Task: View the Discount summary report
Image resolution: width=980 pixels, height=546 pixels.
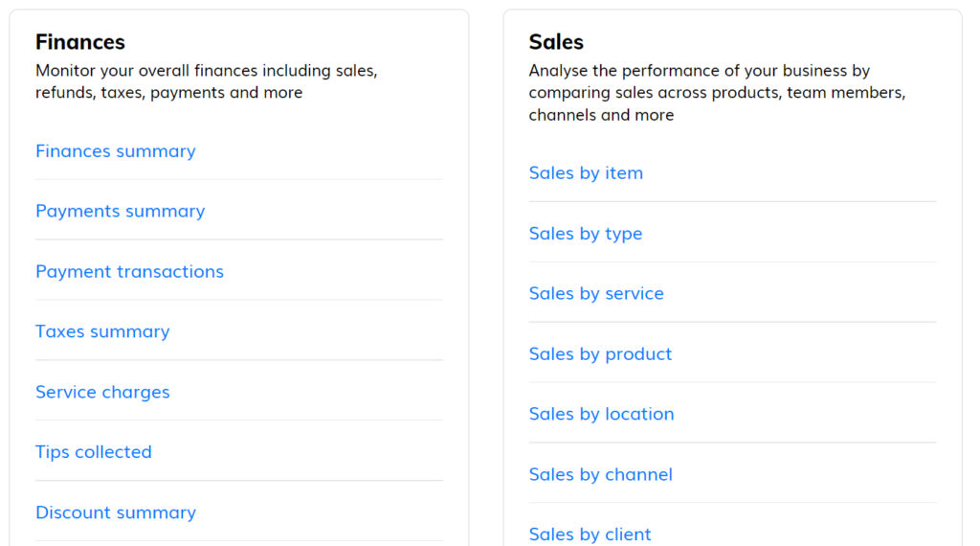Action: 115,512
